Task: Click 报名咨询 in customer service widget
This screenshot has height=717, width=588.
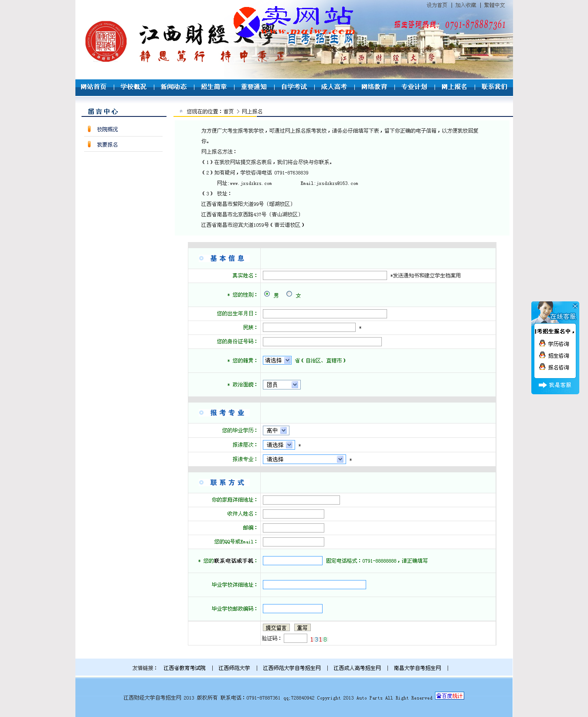Action: [x=558, y=368]
